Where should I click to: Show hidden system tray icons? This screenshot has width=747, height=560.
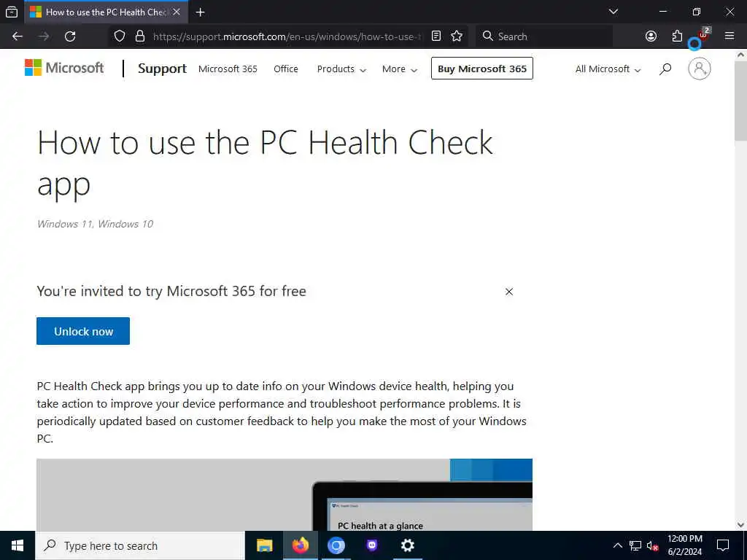617,545
